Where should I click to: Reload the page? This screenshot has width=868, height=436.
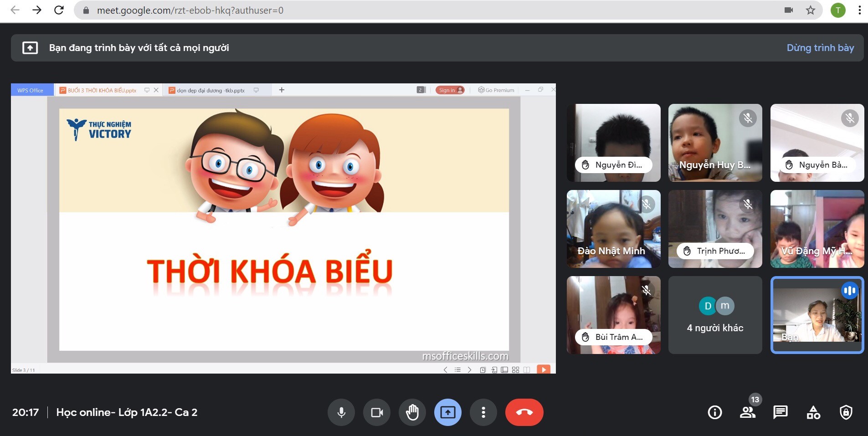pos(59,10)
